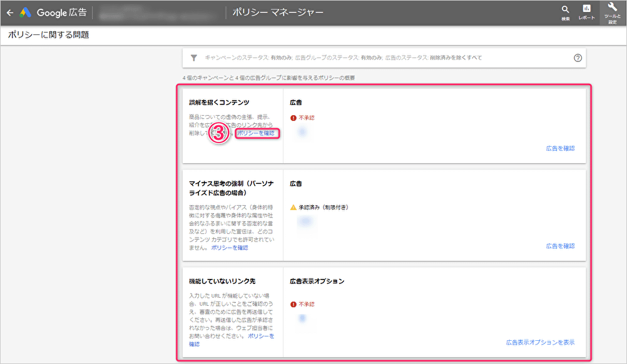Screen dimensions: 627x364
Task: Click the question mark help icon
Action: (x=578, y=58)
